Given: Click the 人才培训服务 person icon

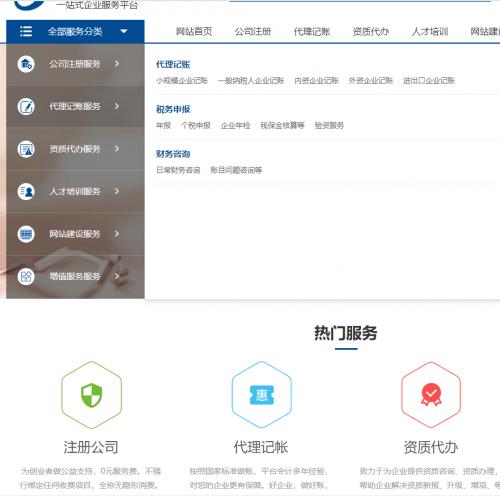Looking at the screenshot, I should pyautogui.click(x=26, y=191).
